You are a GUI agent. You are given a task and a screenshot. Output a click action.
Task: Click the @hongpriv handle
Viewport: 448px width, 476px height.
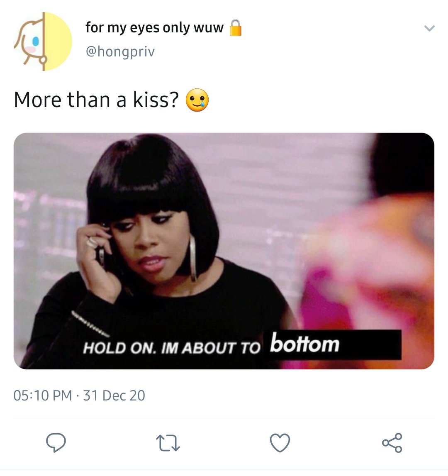[x=120, y=51]
